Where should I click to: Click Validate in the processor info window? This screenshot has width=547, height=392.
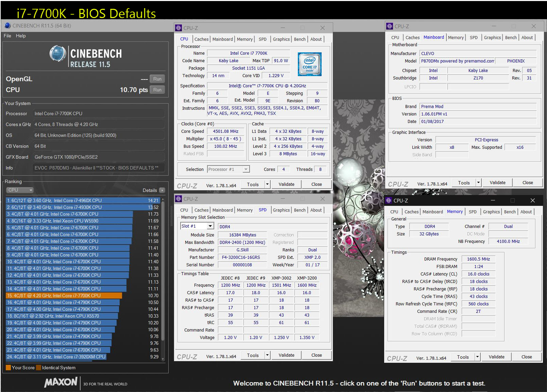coord(287,184)
